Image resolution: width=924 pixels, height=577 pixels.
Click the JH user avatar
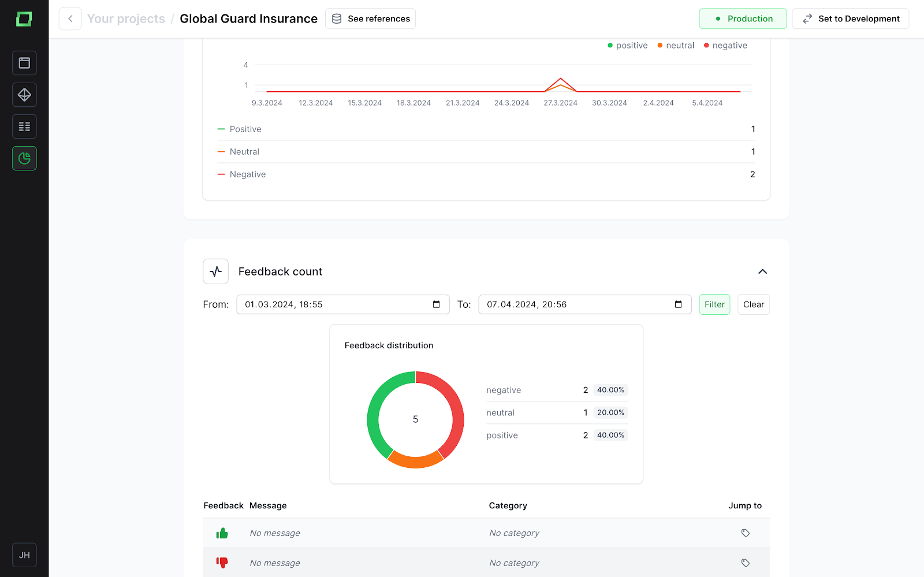tap(24, 555)
